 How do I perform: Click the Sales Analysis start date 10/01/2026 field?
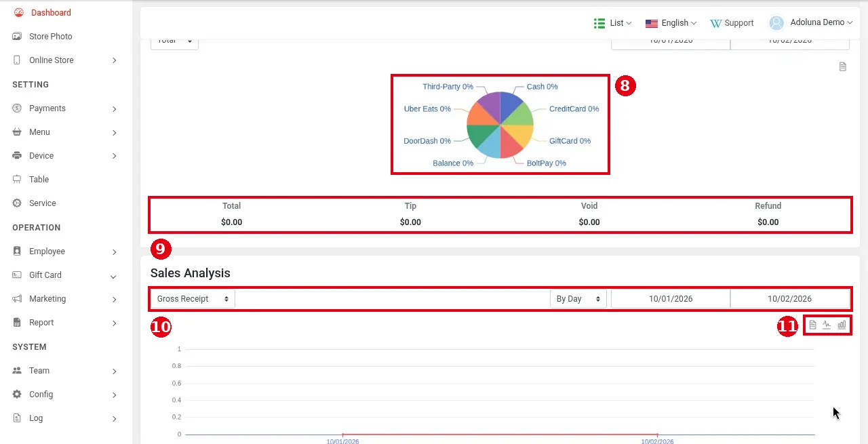point(671,299)
